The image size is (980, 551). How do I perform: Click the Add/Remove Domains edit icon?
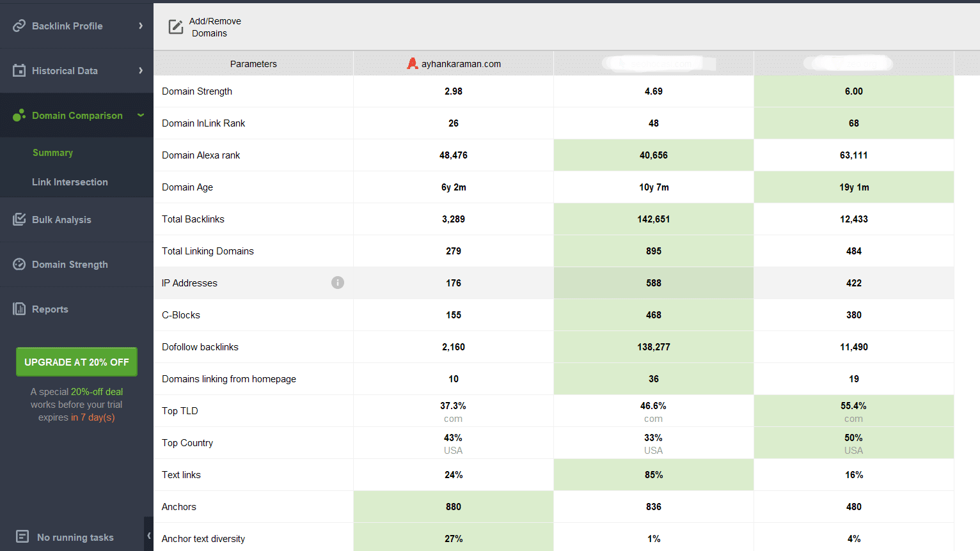click(175, 27)
